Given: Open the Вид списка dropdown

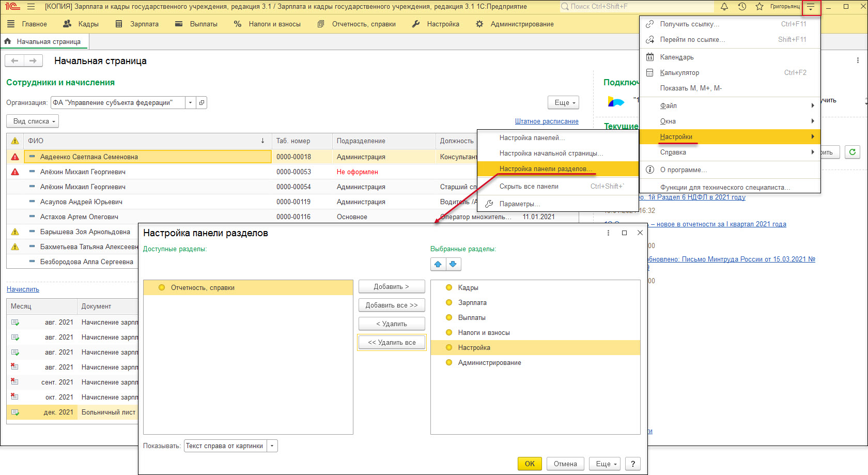Looking at the screenshot, I should tap(33, 121).
